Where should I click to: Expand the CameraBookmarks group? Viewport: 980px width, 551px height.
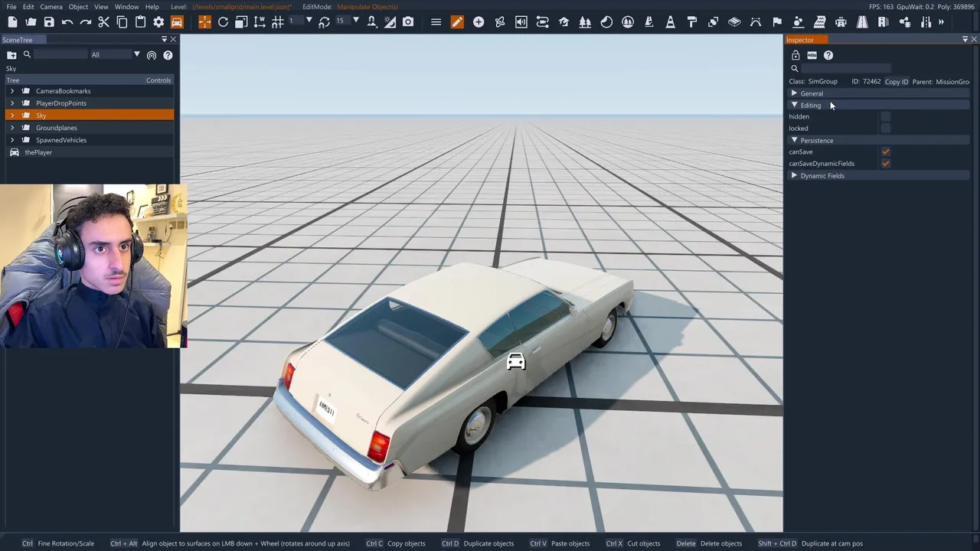(12, 91)
